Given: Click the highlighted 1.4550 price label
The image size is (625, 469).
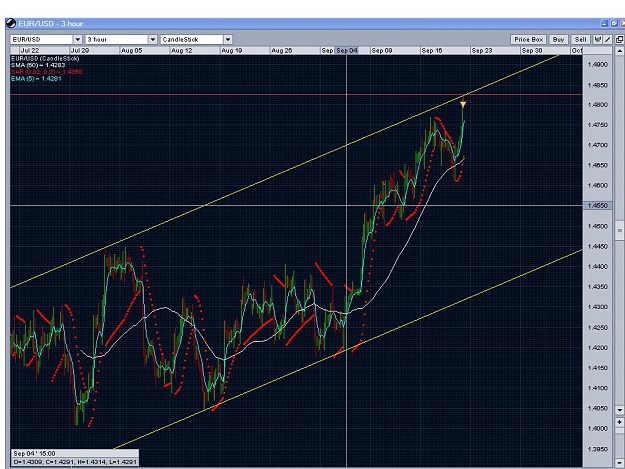Looking at the screenshot, I should pyautogui.click(x=597, y=206).
